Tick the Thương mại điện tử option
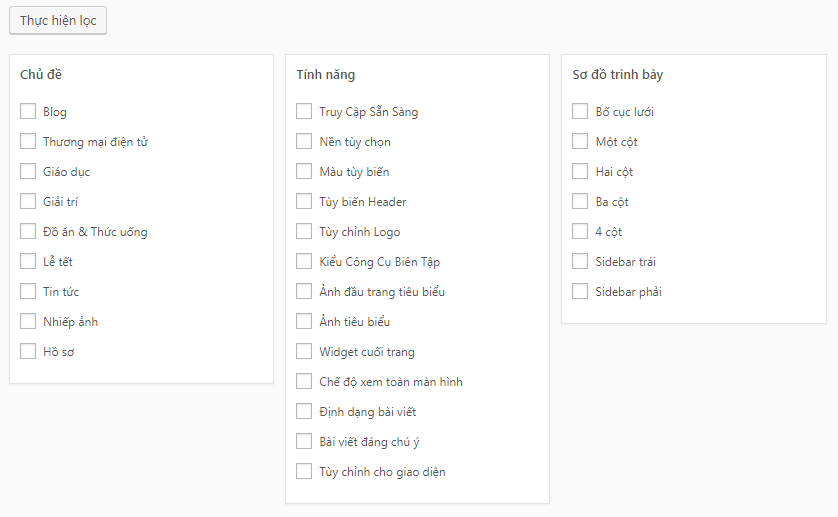The height and width of the screenshot is (517, 838). [x=28, y=142]
